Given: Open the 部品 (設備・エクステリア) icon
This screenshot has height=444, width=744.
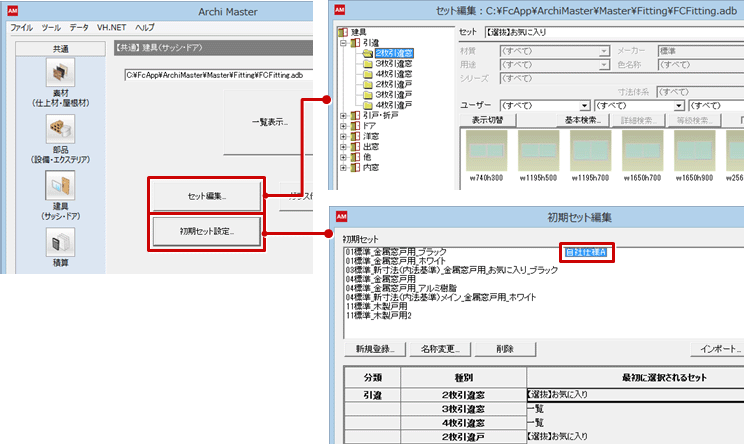Looking at the screenshot, I should [60, 129].
